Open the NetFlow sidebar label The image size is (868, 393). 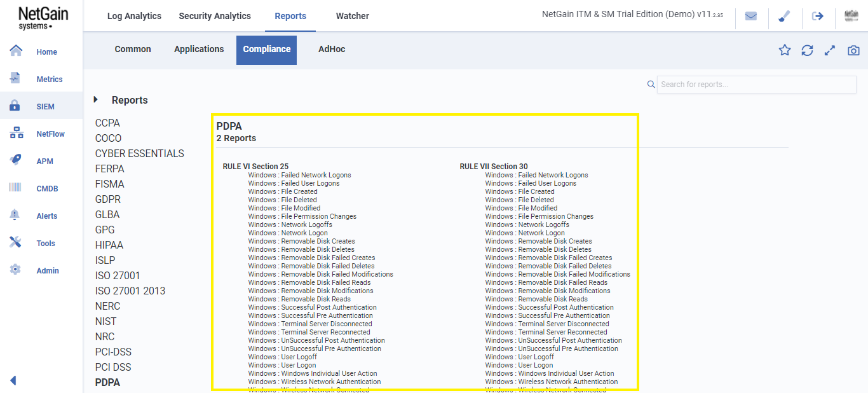click(x=51, y=134)
